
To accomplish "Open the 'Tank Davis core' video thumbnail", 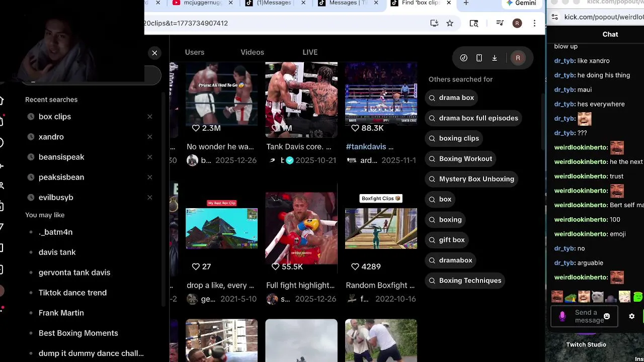I will click(301, 100).
